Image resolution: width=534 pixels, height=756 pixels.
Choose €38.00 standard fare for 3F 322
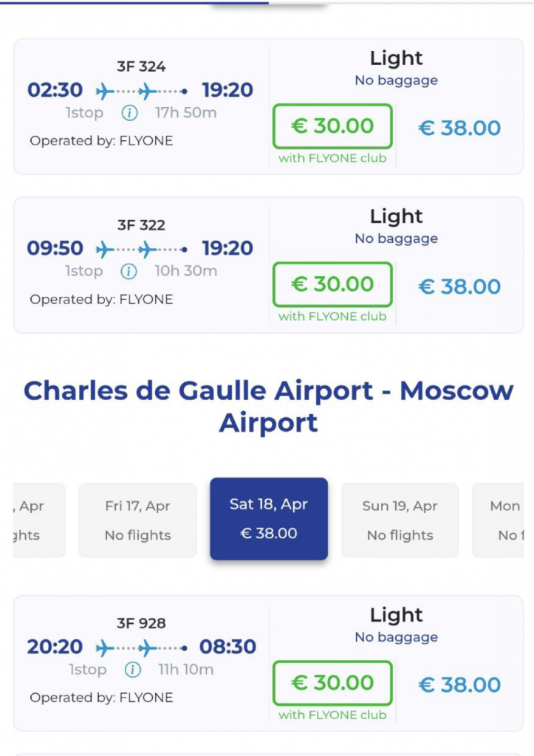459,286
